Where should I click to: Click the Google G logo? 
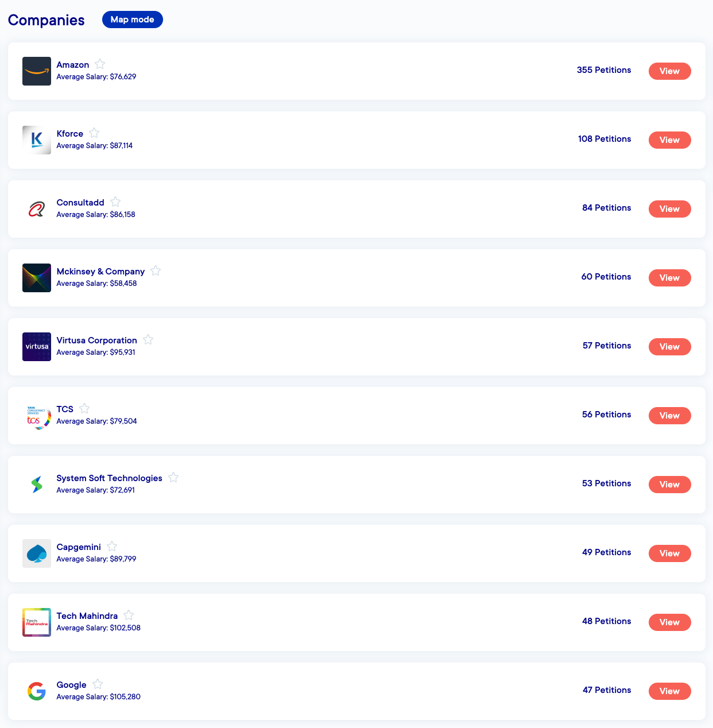pyautogui.click(x=37, y=691)
